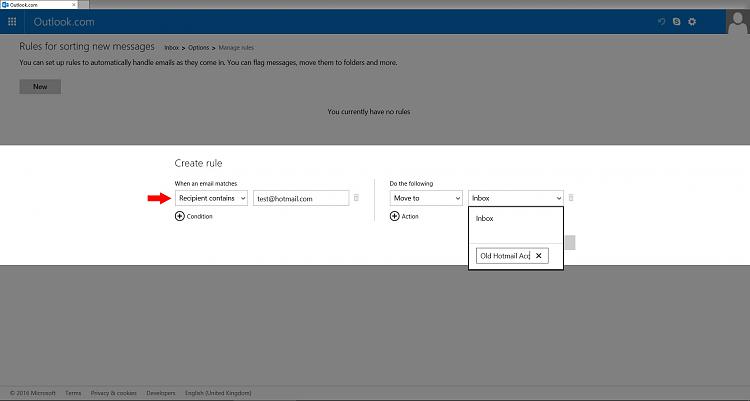
Task: Clear the new folder name with X
Action: tap(539, 256)
